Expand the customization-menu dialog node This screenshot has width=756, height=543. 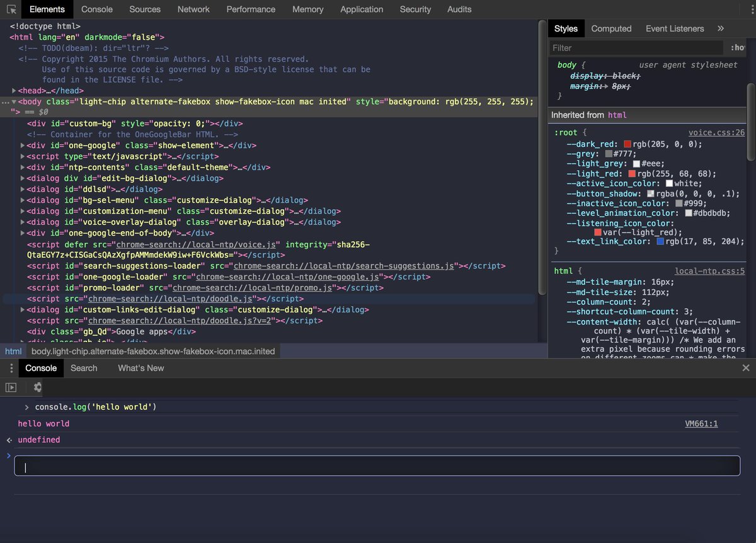point(23,211)
